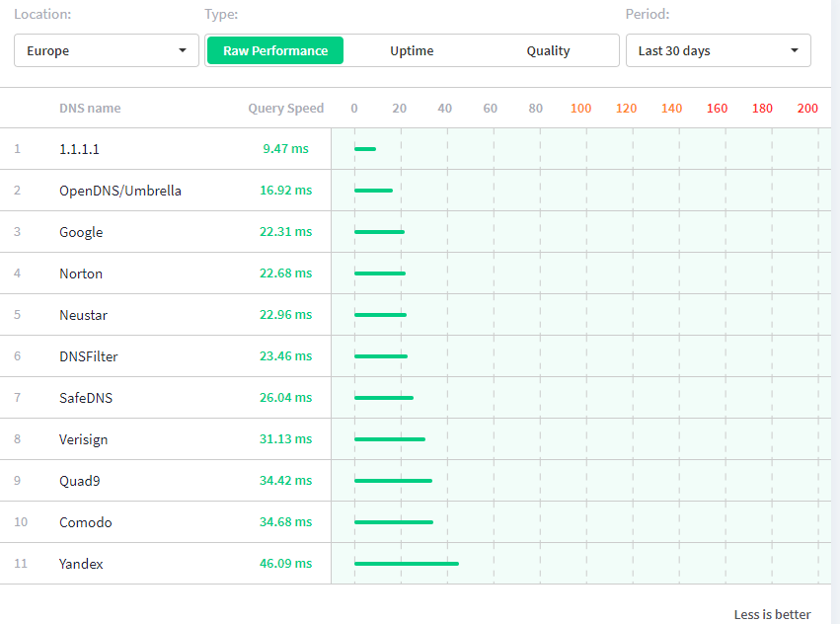Click the Verisign performance bar
This screenshot has height=624, width=840.
pos(390,439)
